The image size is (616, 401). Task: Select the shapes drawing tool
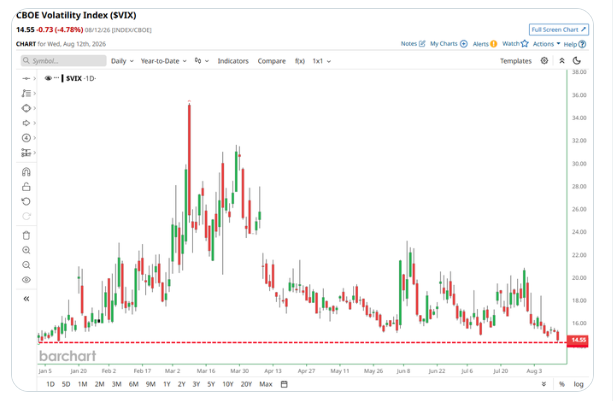click(26, 108)
